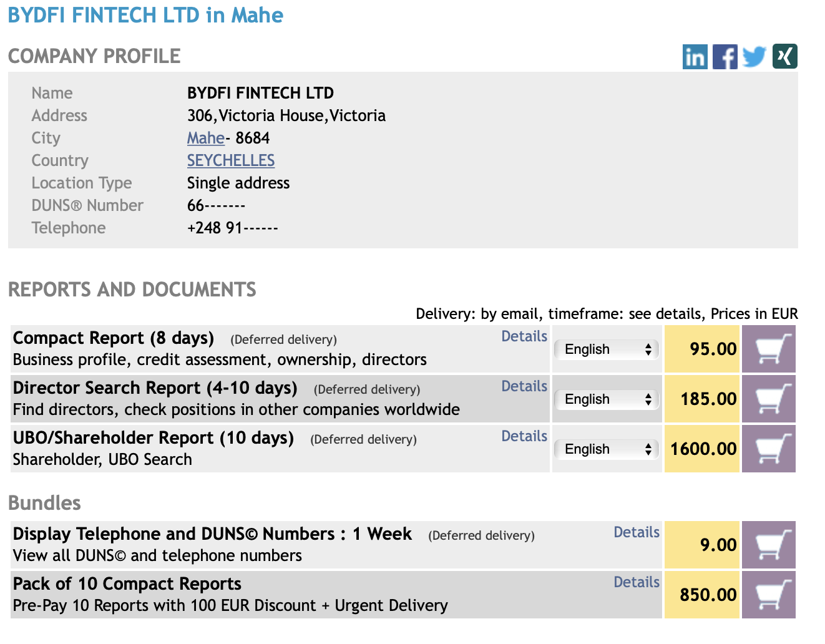Viewport: 825px width, 644px height.
Task: Click the company name value 'BYDFI FINTECH LTD'
Action: coord(260,93)
